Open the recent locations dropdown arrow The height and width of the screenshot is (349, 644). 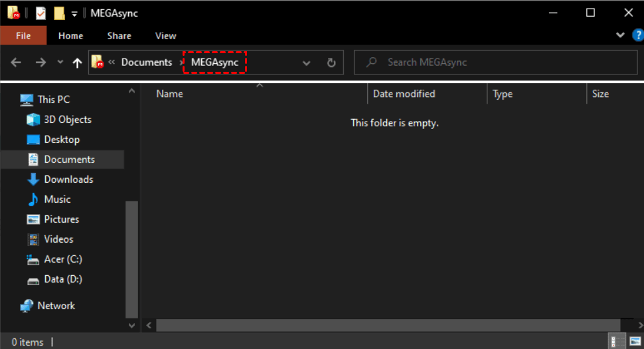click(60, 62)
